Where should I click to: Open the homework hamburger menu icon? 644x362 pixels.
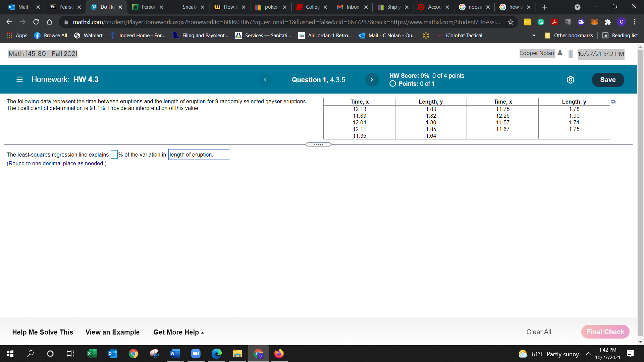coord(19,79)
